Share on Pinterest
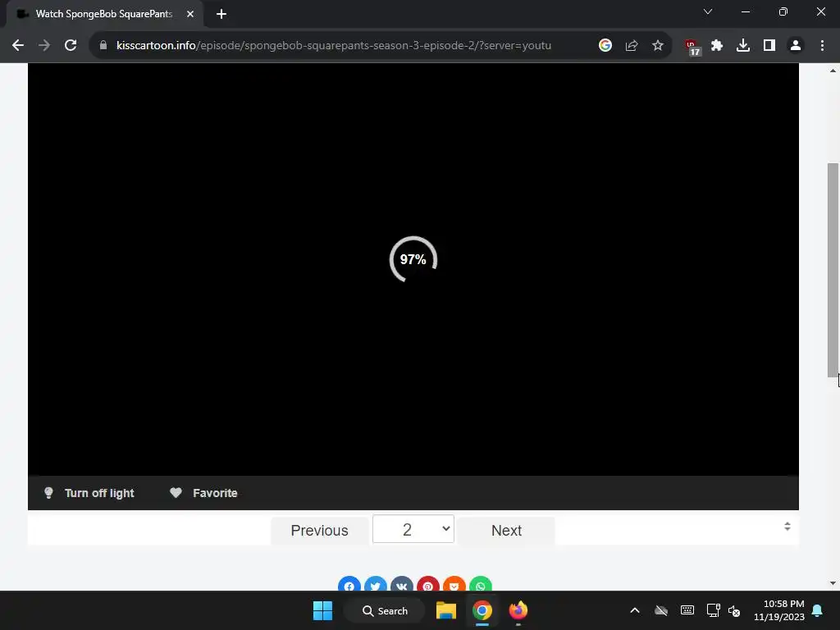The image size is (840, 630). 428,584
